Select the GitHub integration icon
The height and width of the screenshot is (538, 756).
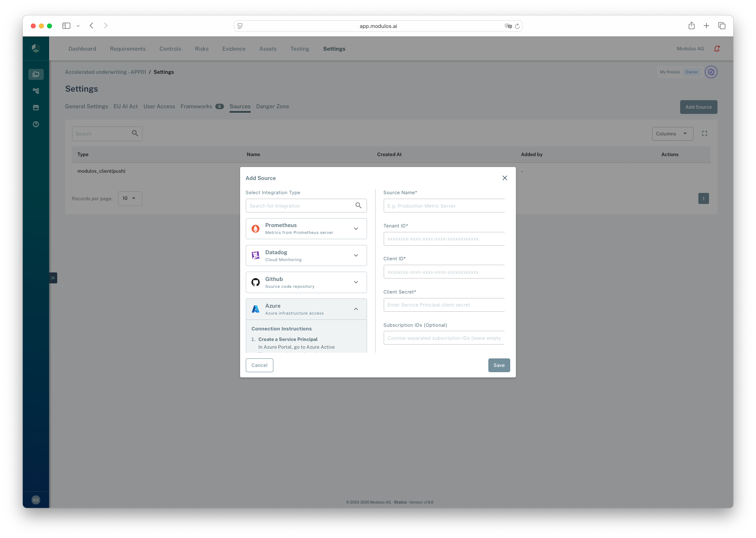tap(256, 282)
